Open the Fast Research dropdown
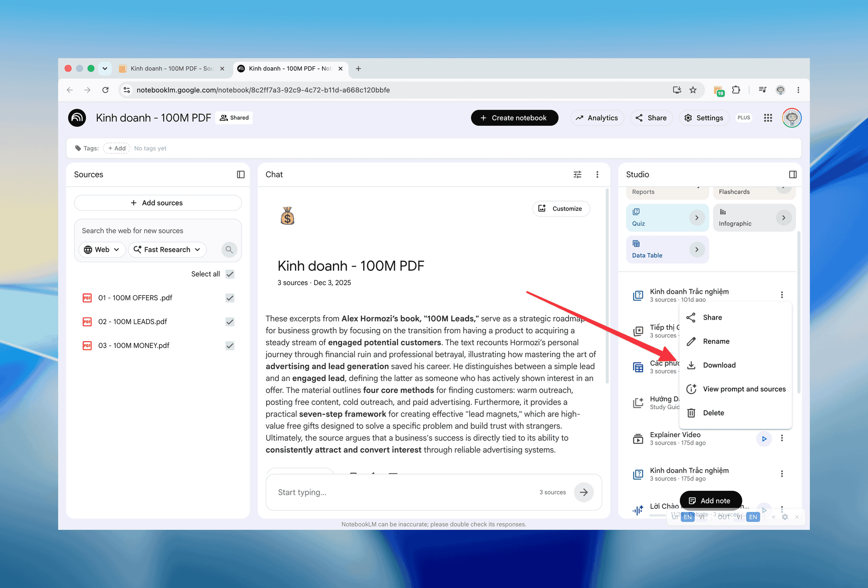This screenshot has height=588, width=868. click(167, 249)
